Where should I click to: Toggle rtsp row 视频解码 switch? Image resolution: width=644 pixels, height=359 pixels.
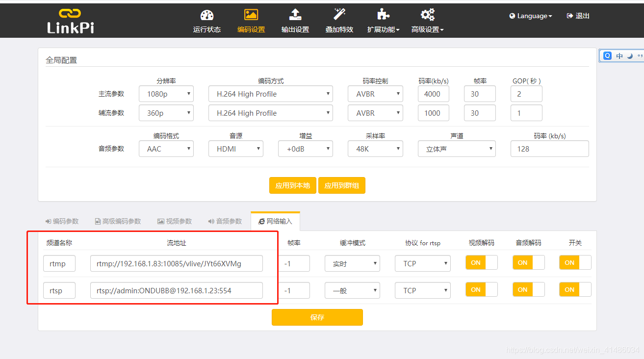(x=481, y=289)
